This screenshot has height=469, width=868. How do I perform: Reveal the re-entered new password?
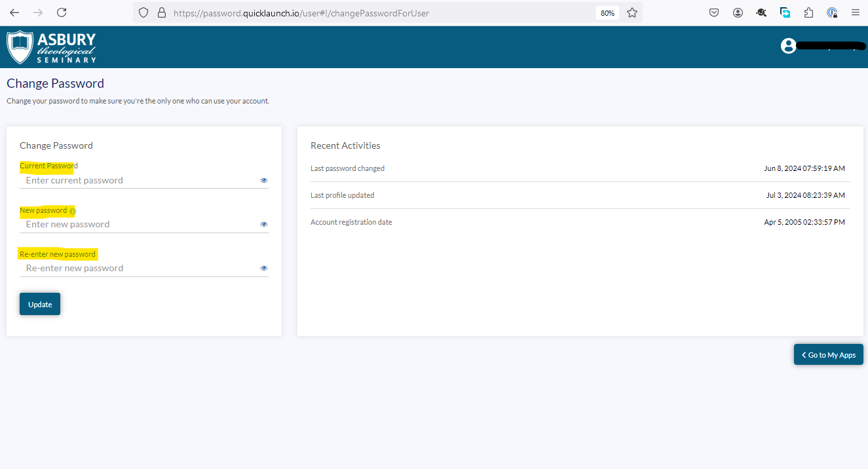[x=264, y=268]
